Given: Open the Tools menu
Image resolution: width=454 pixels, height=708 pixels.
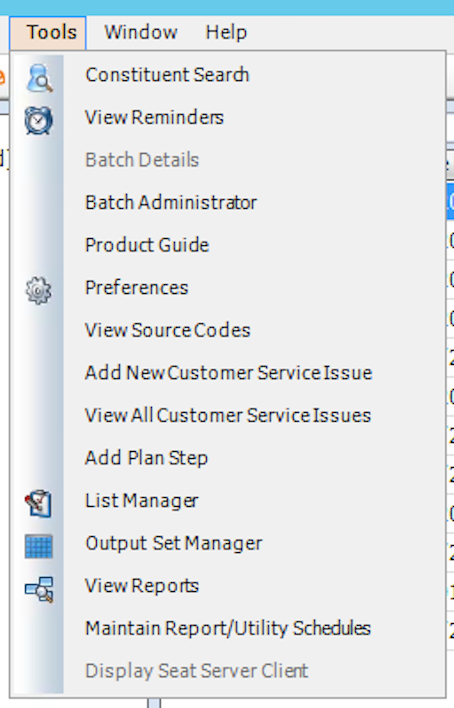Looking at the screenshot, I should [48, 33].
